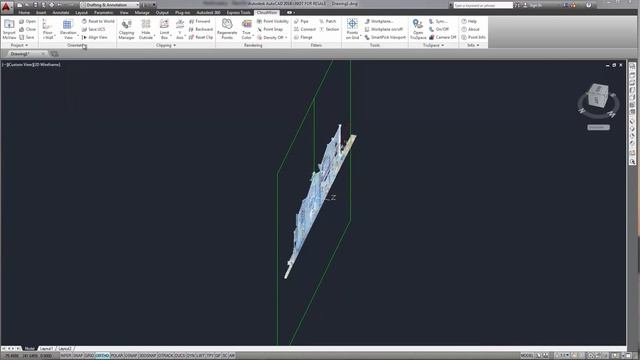
Task: Toggle OTRACK in status bar
Action: pyautogui.click(x=166, y=356)
